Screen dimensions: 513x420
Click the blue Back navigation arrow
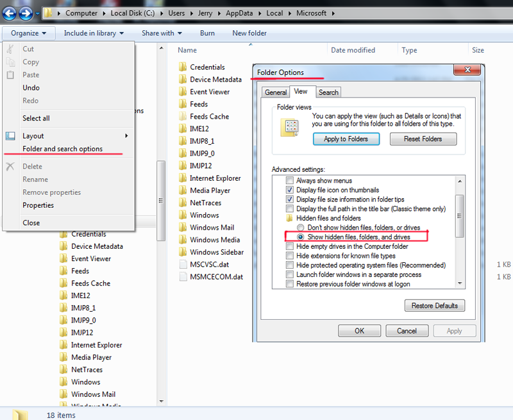click(9, 13)
